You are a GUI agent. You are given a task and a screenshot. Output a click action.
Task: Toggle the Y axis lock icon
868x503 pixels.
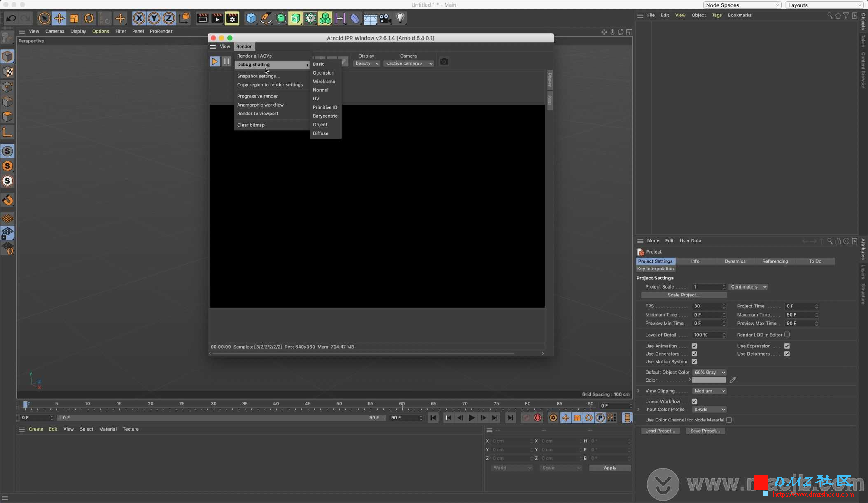154,18
